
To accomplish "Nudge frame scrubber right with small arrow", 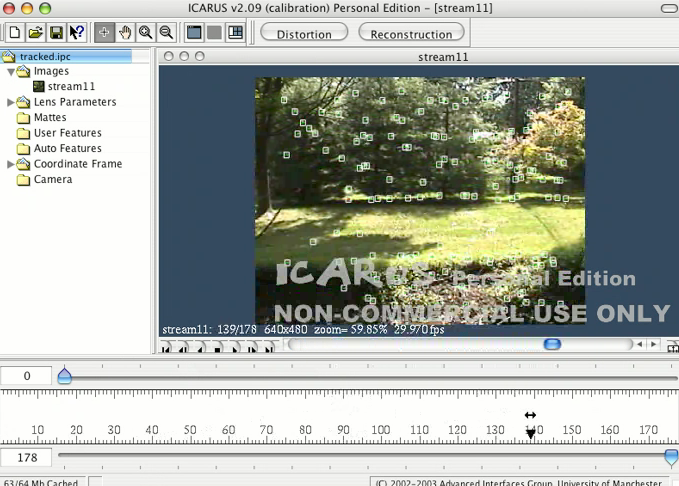I will 653,344.
